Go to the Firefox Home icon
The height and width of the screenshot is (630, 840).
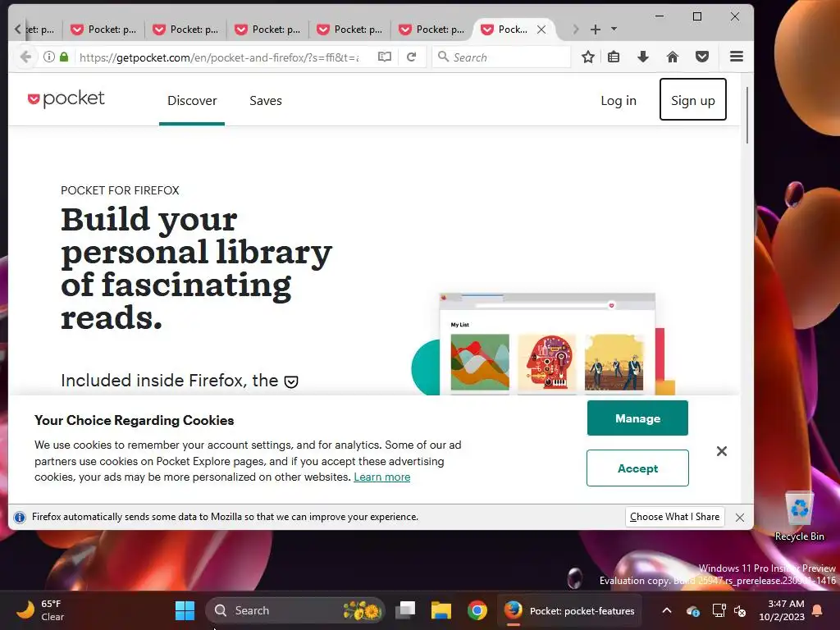tap(673, 57)
